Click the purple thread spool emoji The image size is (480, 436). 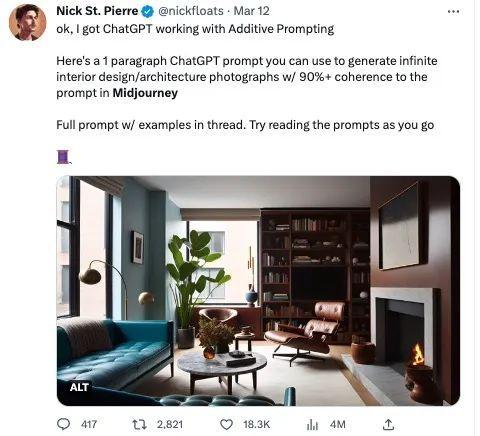pos(63,157)
